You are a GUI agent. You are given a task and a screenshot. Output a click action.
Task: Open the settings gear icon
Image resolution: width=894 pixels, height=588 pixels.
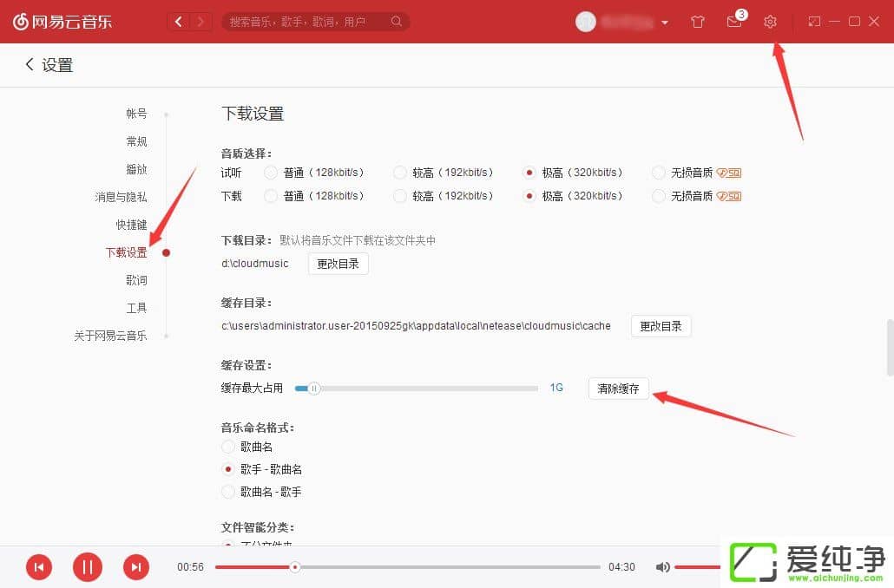pyautogui.click(x=771, y=22)
